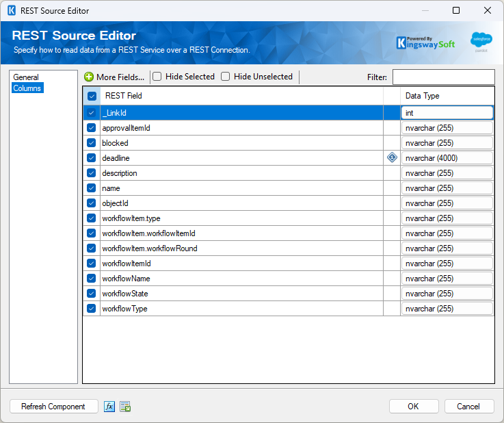
Task: Confirm with the OK button
Action: (413, 407)
